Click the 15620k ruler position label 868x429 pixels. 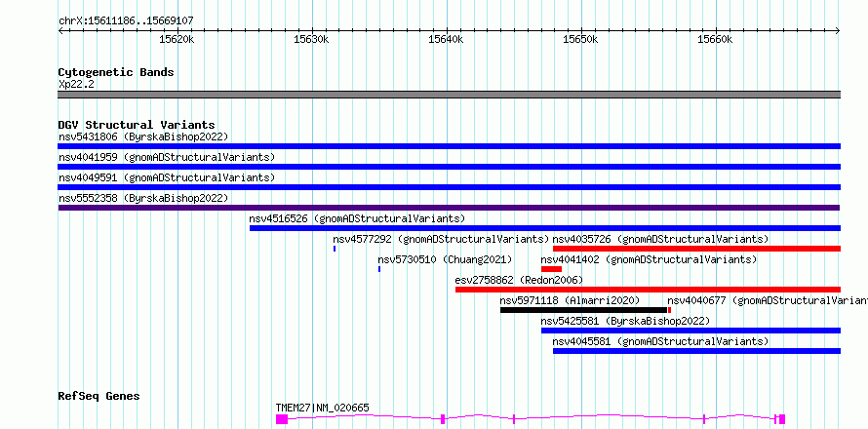click(177, 39)
